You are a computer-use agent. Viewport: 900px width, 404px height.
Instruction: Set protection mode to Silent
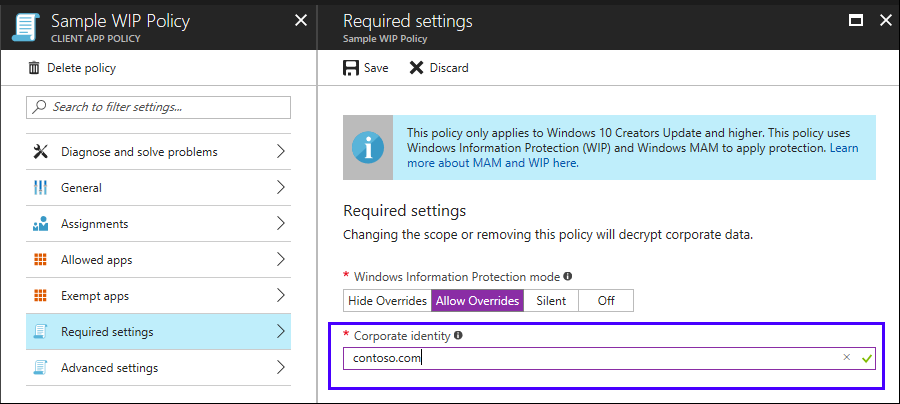pyautogui.click(x=550, y=301)
